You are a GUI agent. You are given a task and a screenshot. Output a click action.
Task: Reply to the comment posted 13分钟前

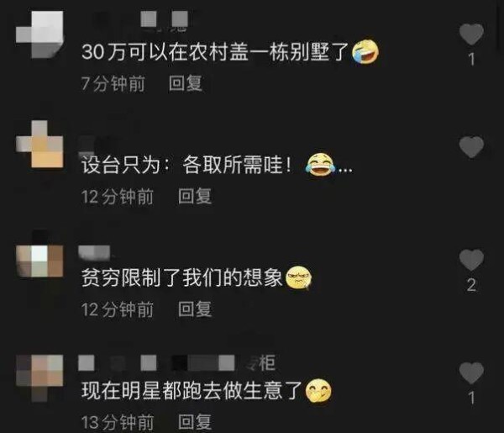pos(195,422)
